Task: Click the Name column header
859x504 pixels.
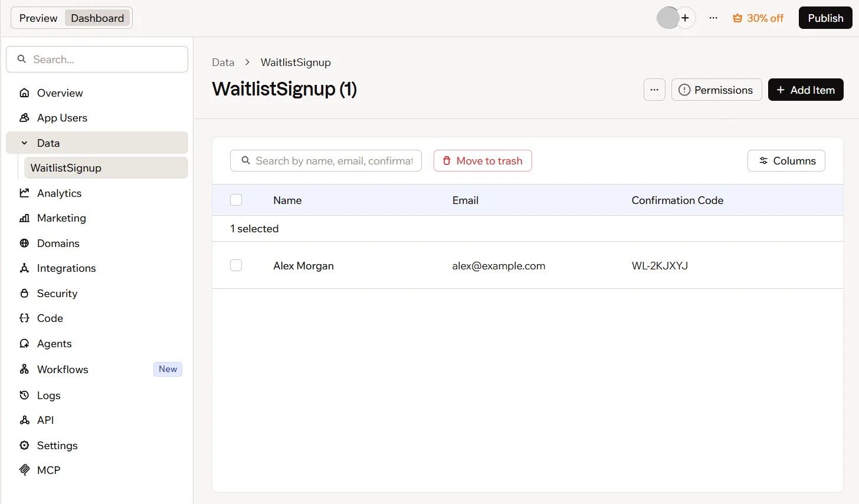Action: (x=287, y=200)
